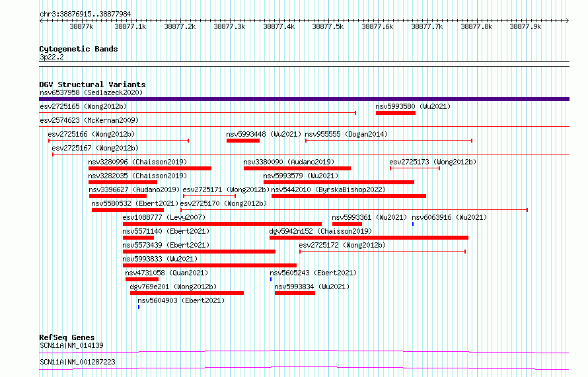Click nsv5580532 (Ebert2021) label

point(135,203)
